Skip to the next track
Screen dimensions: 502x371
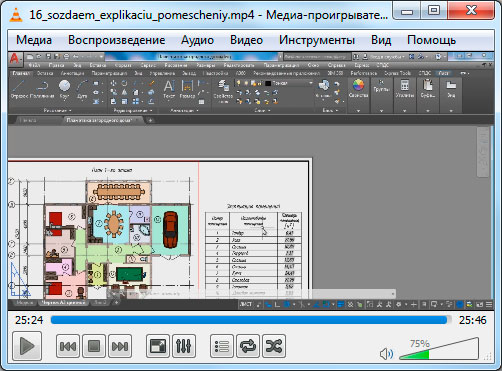(x=120, y=346)
